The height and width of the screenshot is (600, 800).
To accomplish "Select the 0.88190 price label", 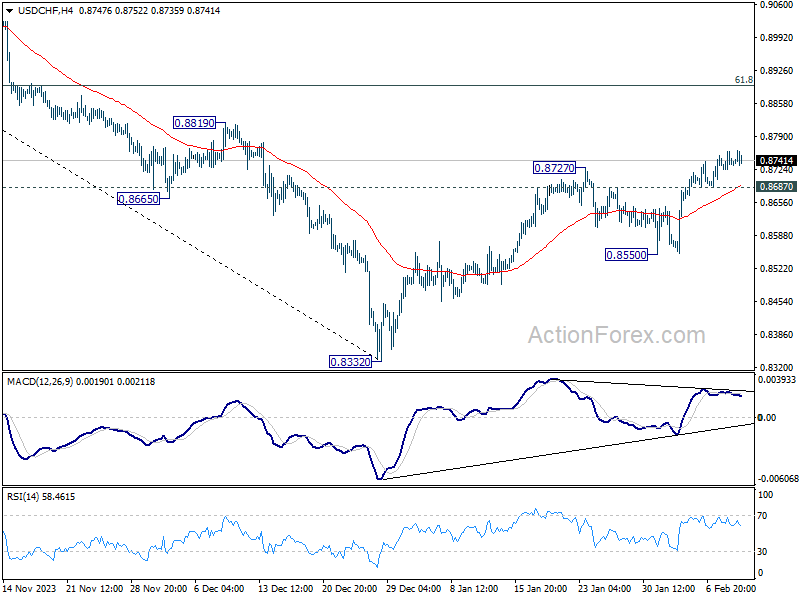I will tap(194, 123).
